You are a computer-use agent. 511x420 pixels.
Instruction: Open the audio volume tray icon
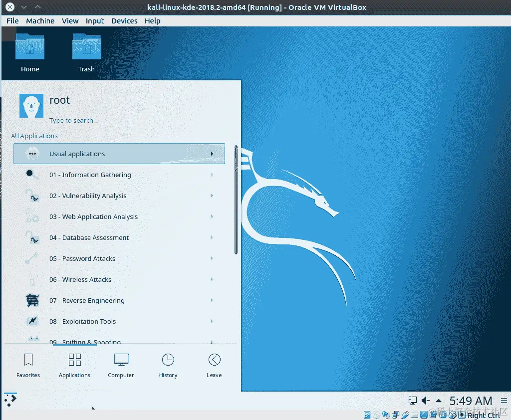pyautogui.click(x=425, y=401)
